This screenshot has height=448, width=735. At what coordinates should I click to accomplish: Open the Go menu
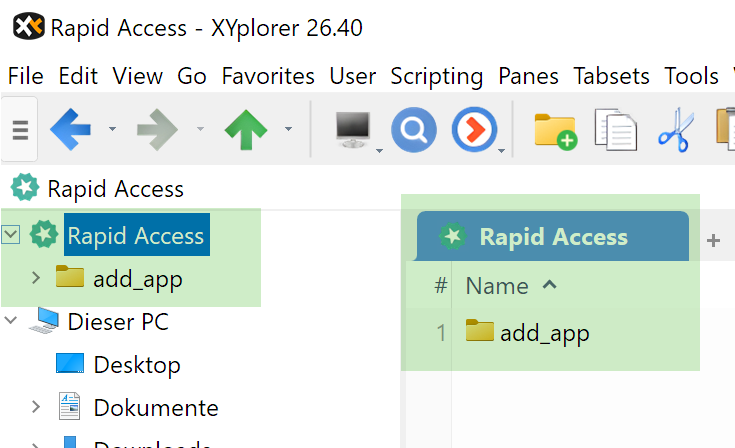pos(192,76)
